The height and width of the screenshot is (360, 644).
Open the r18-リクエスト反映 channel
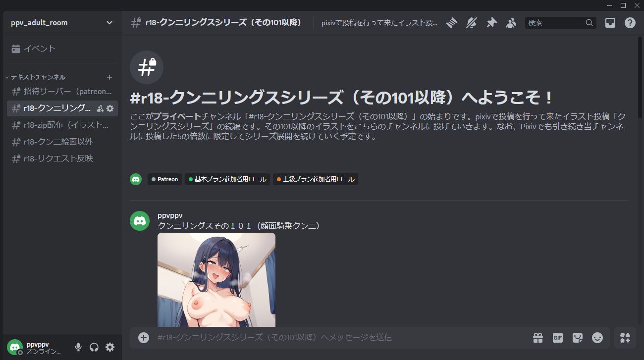pyautogui.click(x=62, y=159)
